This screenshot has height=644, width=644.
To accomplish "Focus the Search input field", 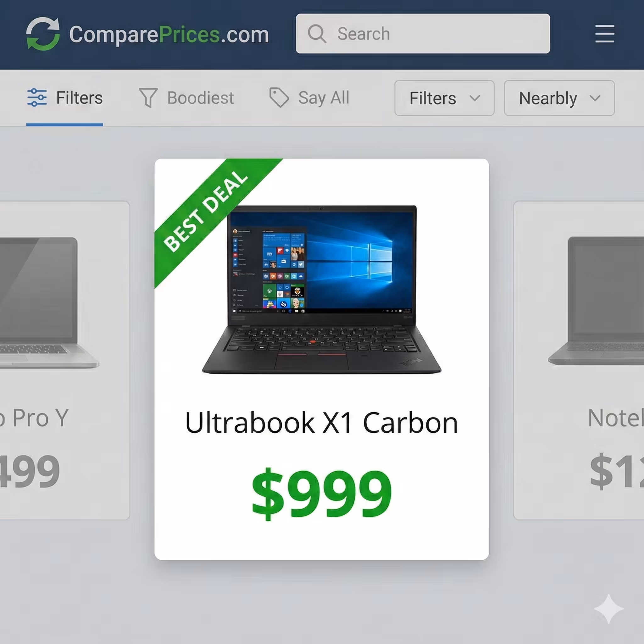I will [423, 34].
